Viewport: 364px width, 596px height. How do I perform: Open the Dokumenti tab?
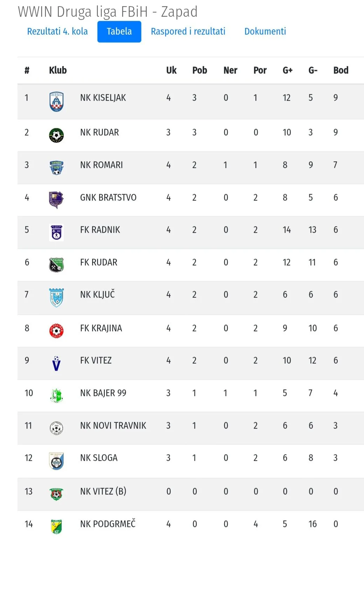pos(265,32)
